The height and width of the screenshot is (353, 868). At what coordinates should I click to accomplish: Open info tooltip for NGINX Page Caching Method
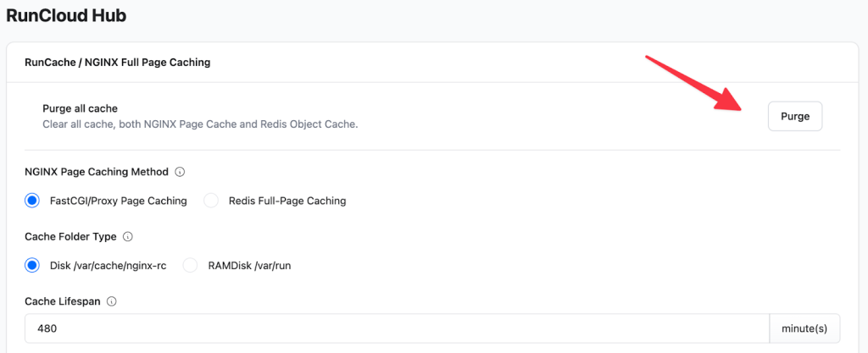pos(180,172)
